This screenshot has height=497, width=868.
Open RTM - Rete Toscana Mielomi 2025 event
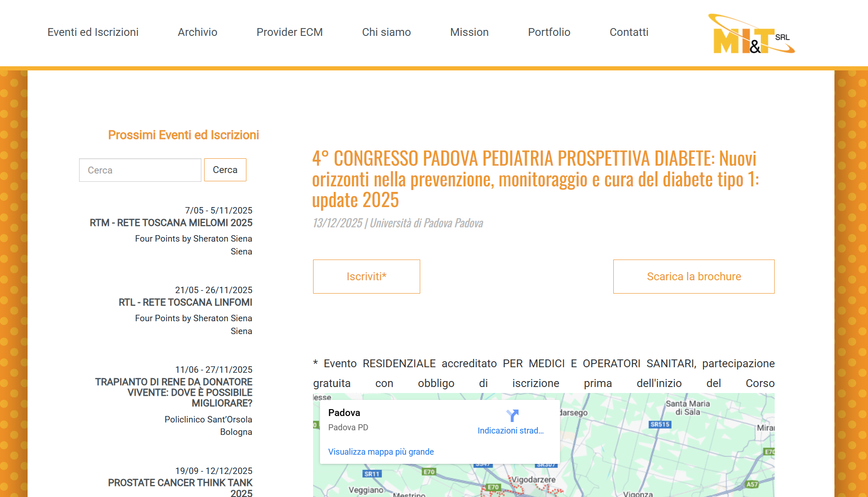click(x=171, y=223)
